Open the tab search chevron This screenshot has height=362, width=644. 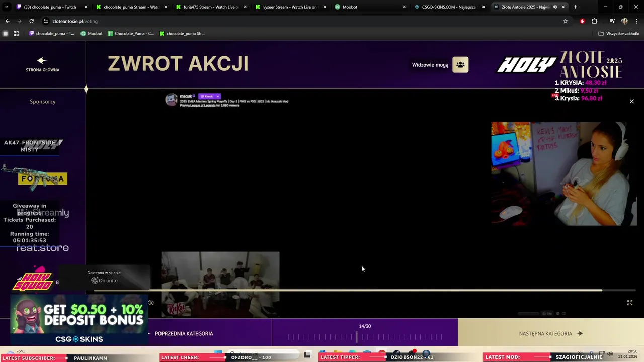coord(6,7)
